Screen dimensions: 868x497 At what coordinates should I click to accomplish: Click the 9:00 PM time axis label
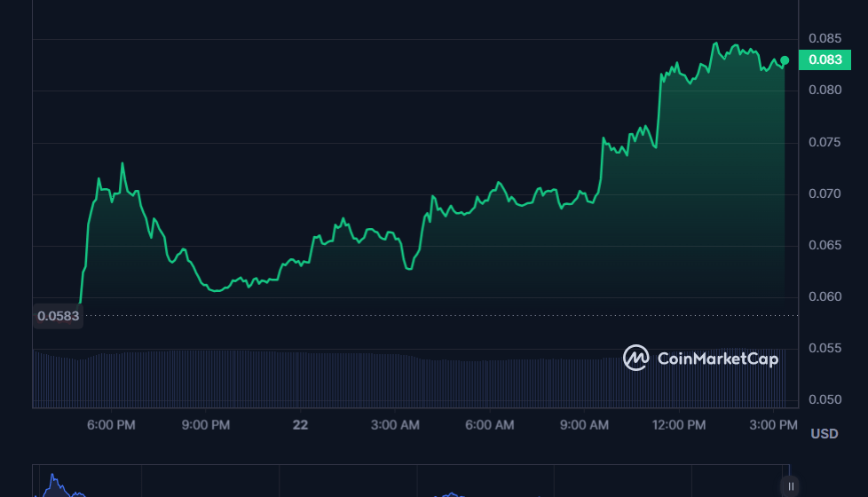click(206, 425)
